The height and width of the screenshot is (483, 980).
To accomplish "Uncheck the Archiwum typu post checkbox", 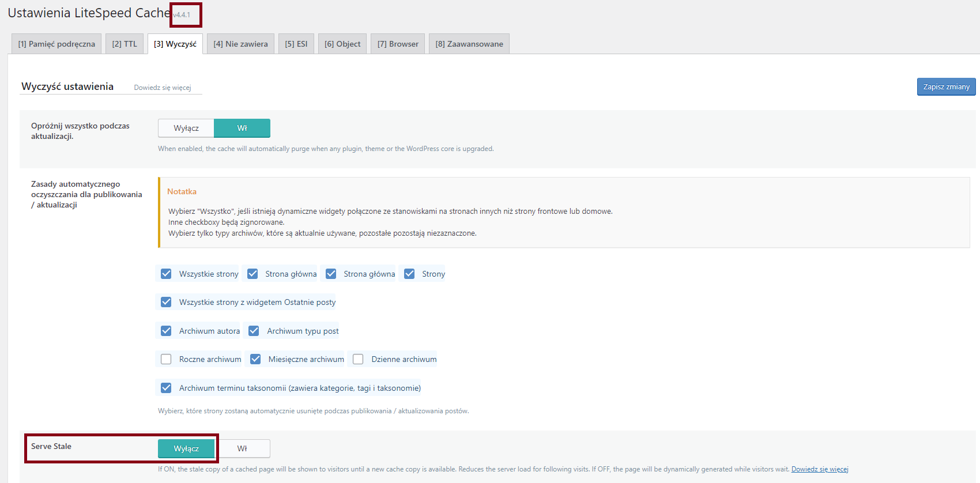I will pos(254,331).
